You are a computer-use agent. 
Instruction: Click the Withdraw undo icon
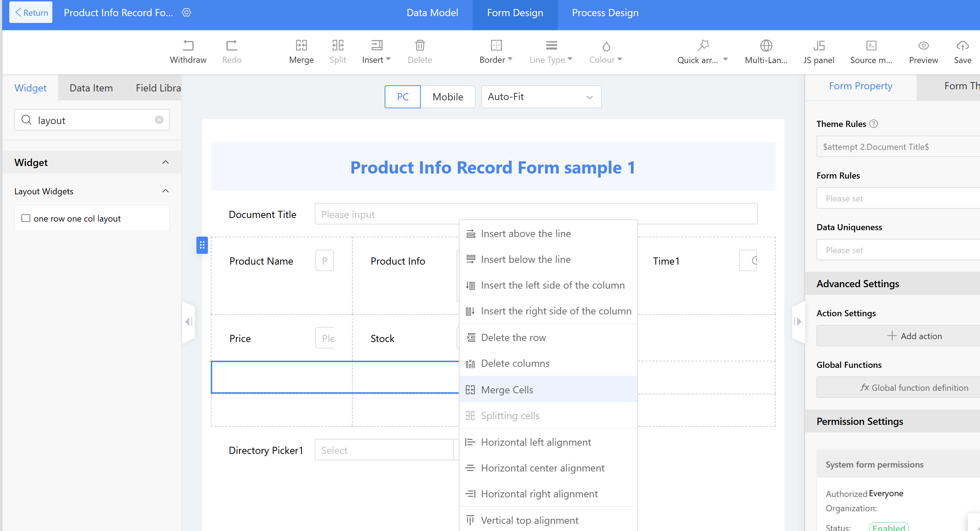point(188,46)
